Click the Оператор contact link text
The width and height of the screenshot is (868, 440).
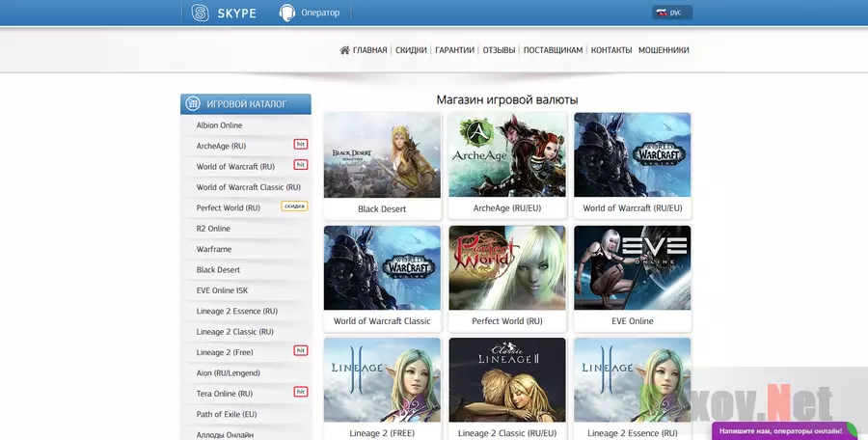pos(320,13)
